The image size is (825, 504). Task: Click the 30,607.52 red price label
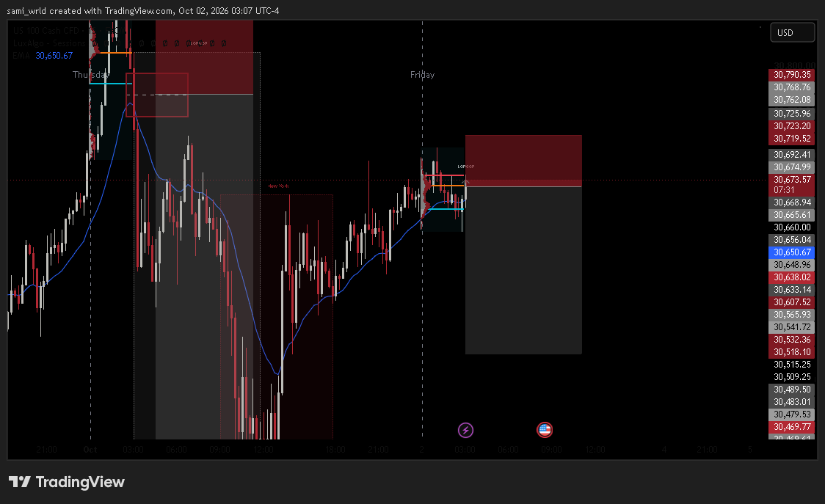792,302
